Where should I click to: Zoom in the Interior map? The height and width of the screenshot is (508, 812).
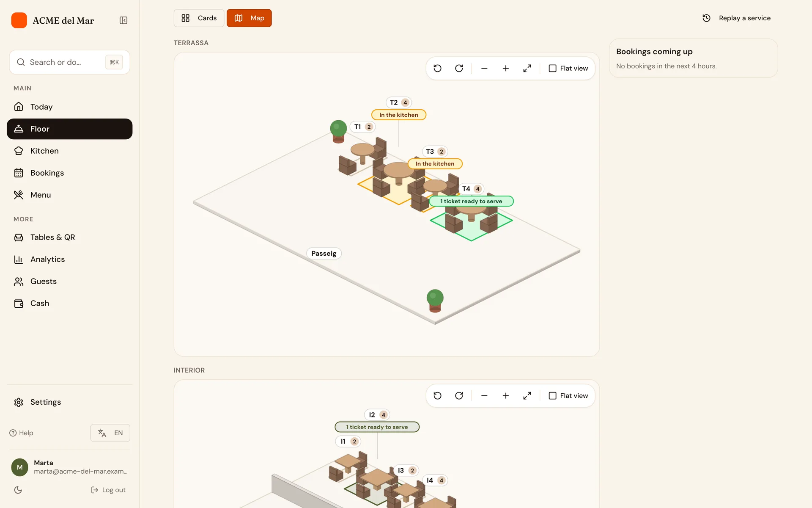tap(505, 395)
